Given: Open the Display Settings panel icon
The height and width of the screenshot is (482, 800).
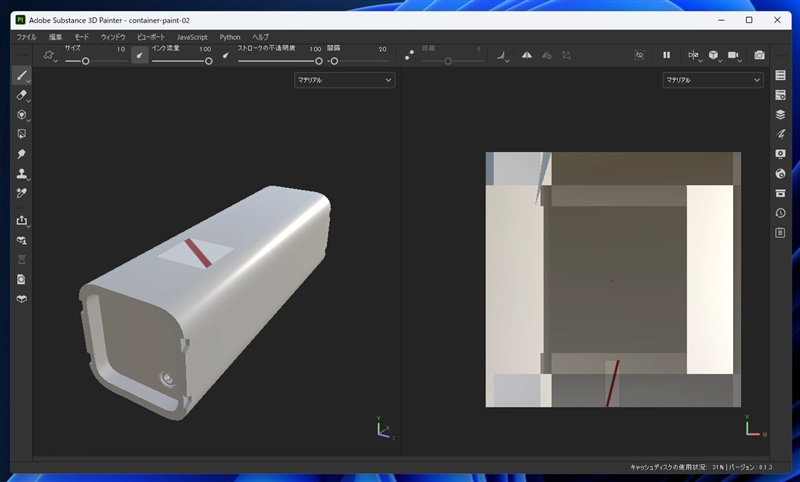Looking at the screenshot, I should (780, 154).
